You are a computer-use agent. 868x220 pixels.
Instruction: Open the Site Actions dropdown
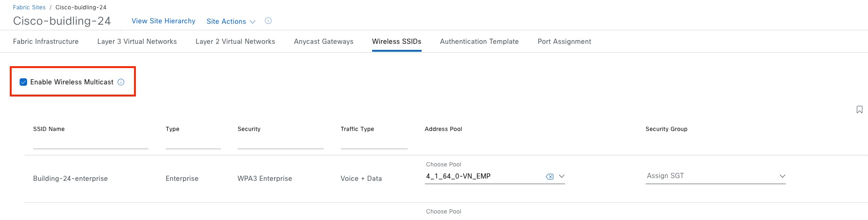click(231, 21)
